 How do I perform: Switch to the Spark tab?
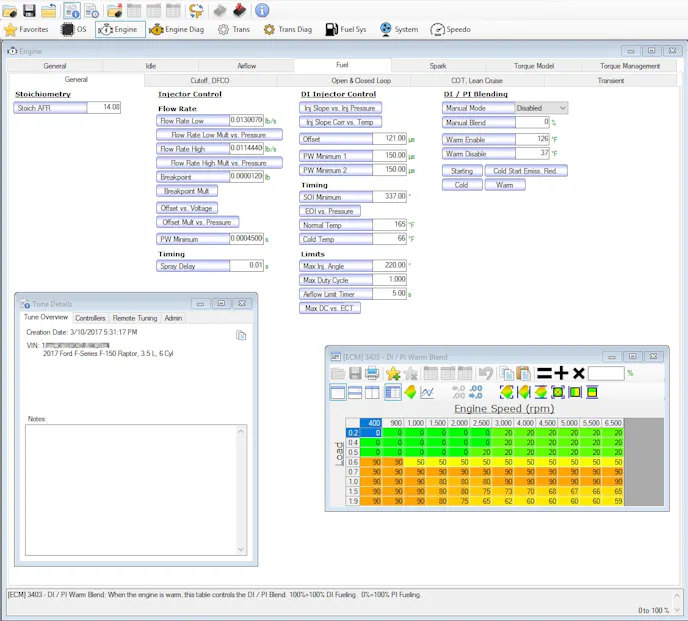click(x=438, y=66)
